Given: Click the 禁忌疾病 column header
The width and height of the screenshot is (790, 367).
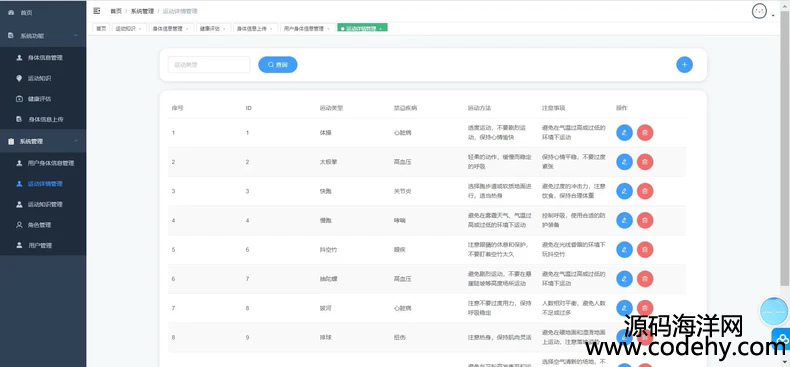Looking at the screenshot, I should [x=405, y=108].
